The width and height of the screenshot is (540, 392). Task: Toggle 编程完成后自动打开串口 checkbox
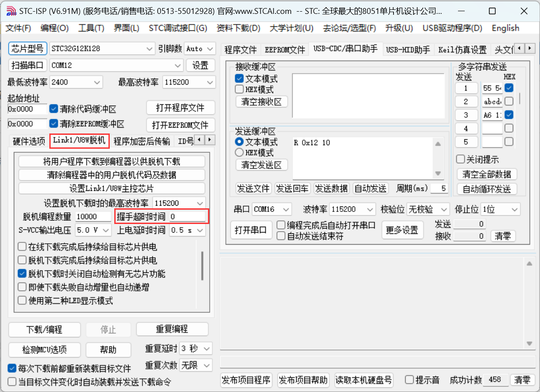tap(281, 225)
